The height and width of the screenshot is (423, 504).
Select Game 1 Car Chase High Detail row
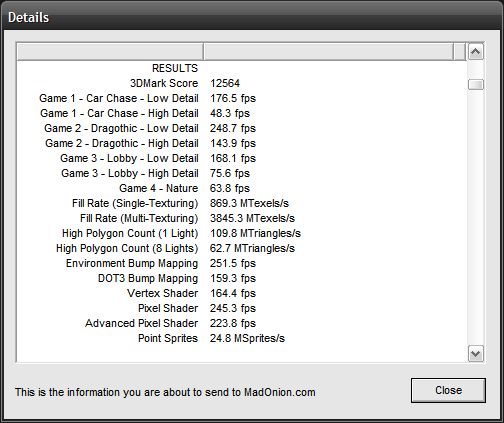coord(242,113)
